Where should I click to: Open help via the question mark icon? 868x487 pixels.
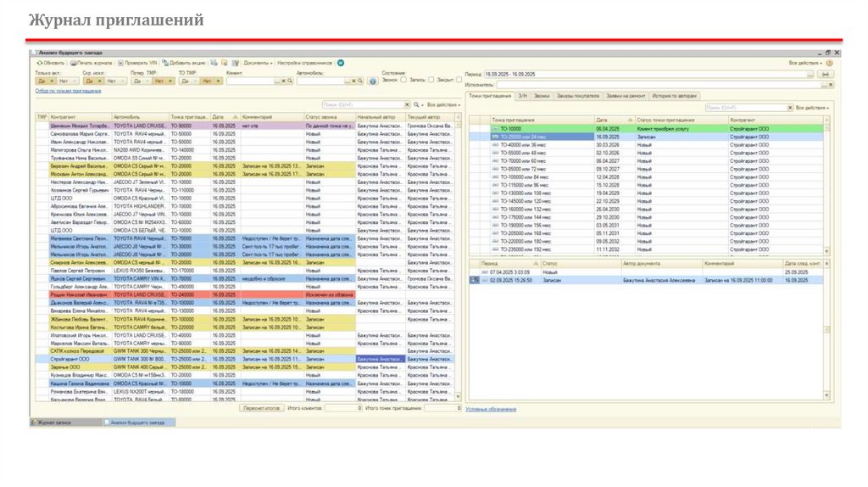click(829, 63)
